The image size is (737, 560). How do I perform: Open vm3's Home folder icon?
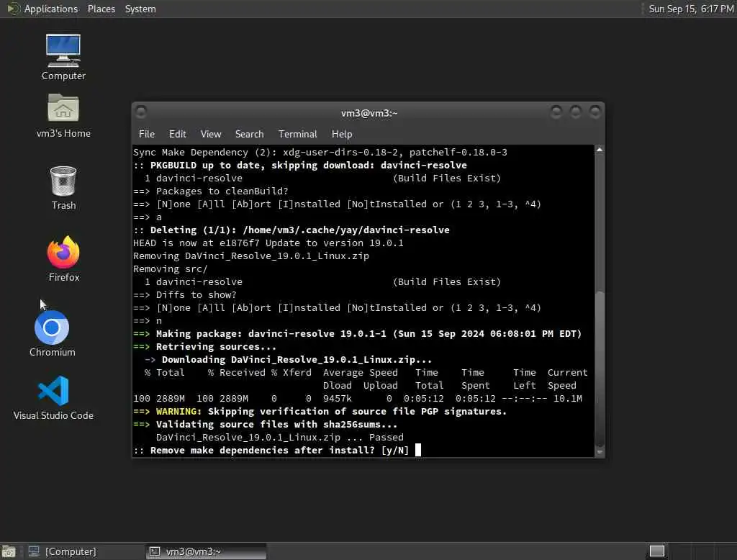[x=63, y=116]
